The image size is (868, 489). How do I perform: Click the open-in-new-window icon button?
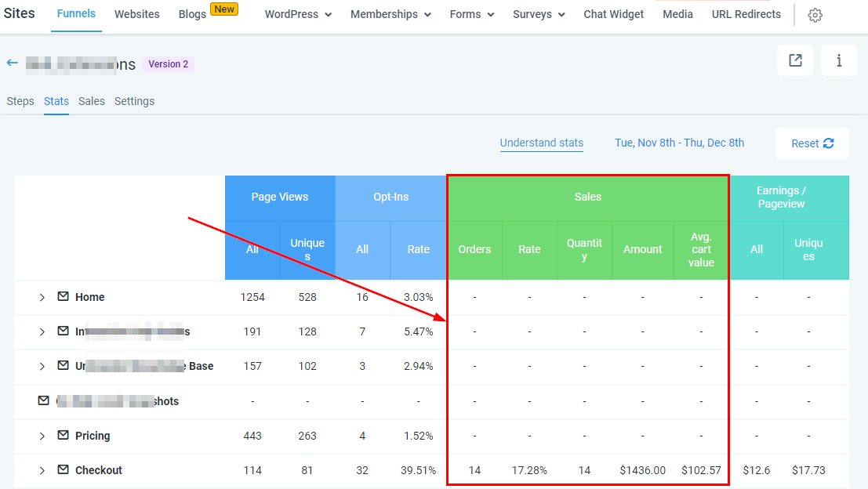click(795, 60)
